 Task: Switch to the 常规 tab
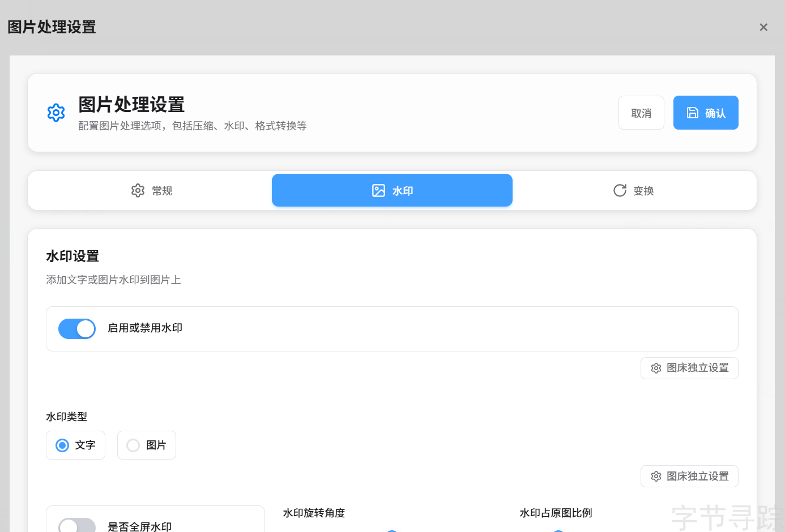click(151, 191)
